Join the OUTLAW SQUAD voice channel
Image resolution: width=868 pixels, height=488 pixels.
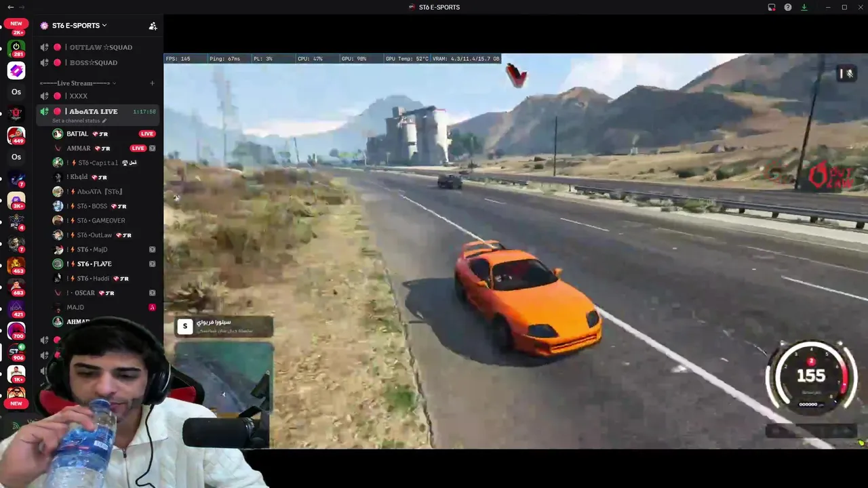(x=99, y=47)
